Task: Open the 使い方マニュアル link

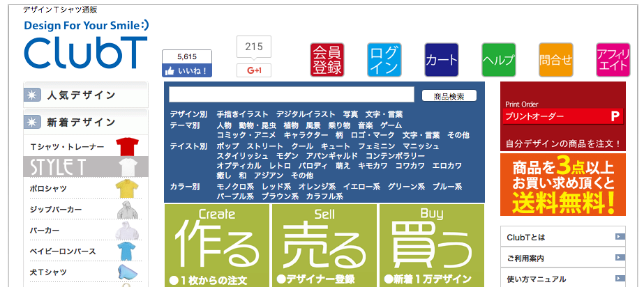Action: pos(563,279)
